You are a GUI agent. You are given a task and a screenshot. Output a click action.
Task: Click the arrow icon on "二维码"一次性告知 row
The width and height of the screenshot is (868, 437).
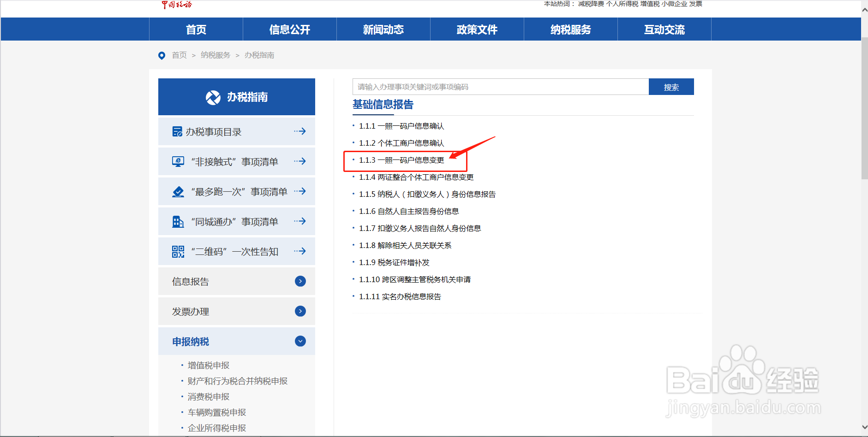point(300,251)
